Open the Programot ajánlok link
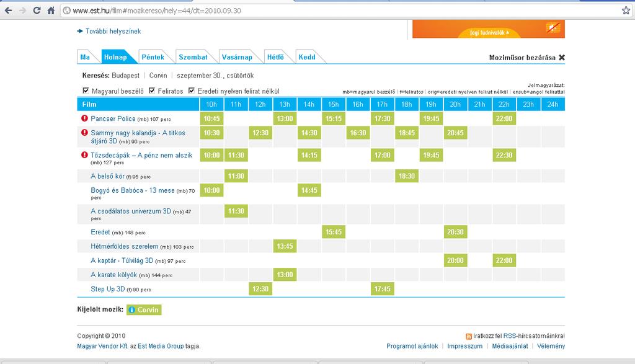 coord(412,346)
